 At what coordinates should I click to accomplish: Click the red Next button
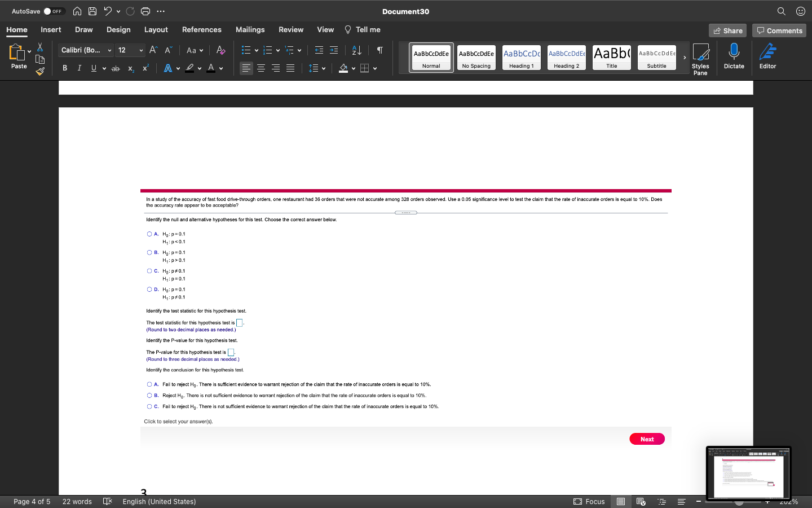[x=647, y=439]
